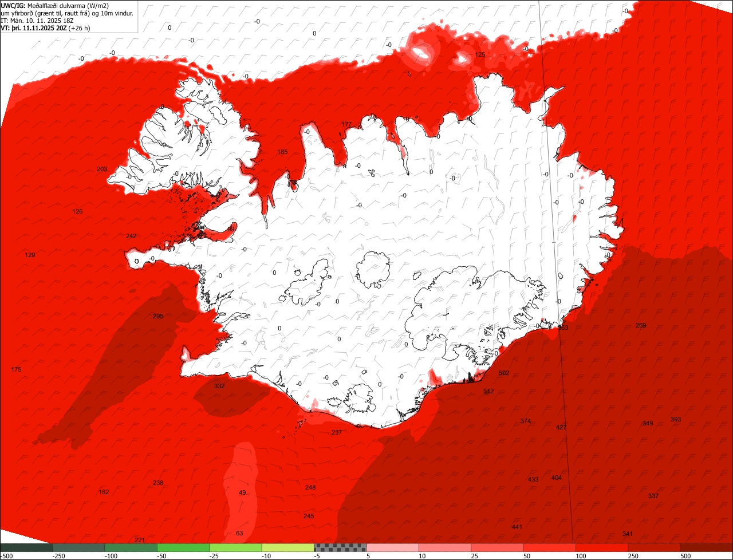Click the 'IT: Mán. 10. 11. 2025 18Z' line
Image resolution: width=733 pixels, height=560 pixels.
coord(37,21)
